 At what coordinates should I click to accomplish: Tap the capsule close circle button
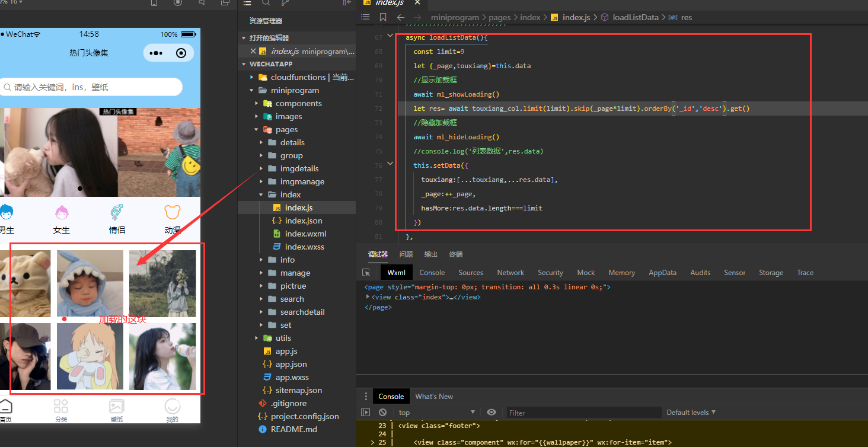(181, 53)
